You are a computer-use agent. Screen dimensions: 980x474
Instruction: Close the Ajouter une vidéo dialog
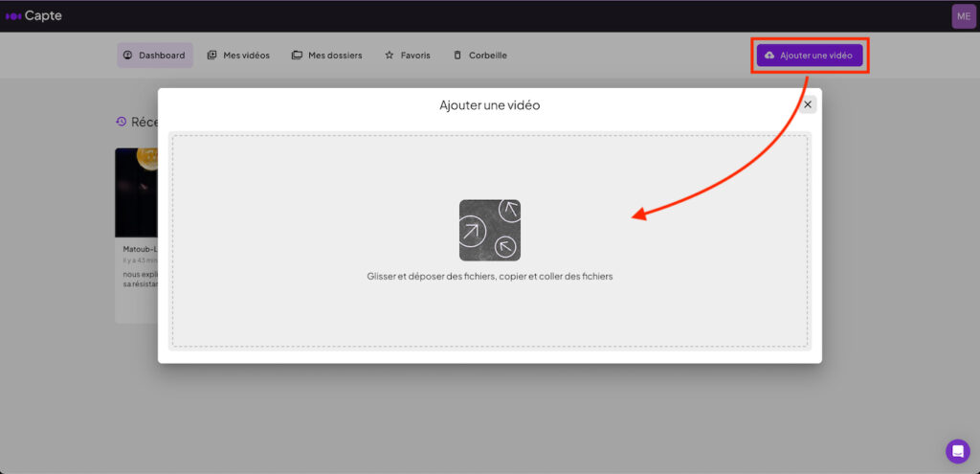point(808,104)
